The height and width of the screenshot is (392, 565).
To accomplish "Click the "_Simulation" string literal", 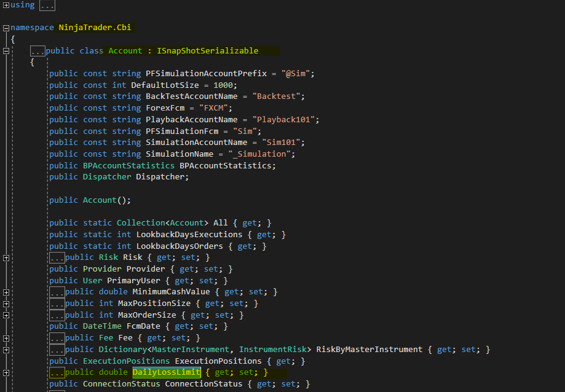I will pos(259,154).
